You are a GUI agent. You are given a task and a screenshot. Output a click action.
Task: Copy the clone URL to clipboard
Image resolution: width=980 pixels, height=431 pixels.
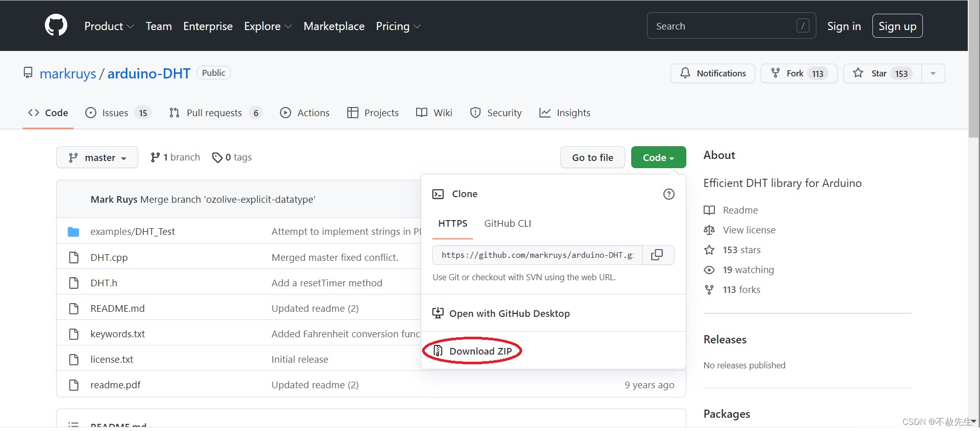657,255
